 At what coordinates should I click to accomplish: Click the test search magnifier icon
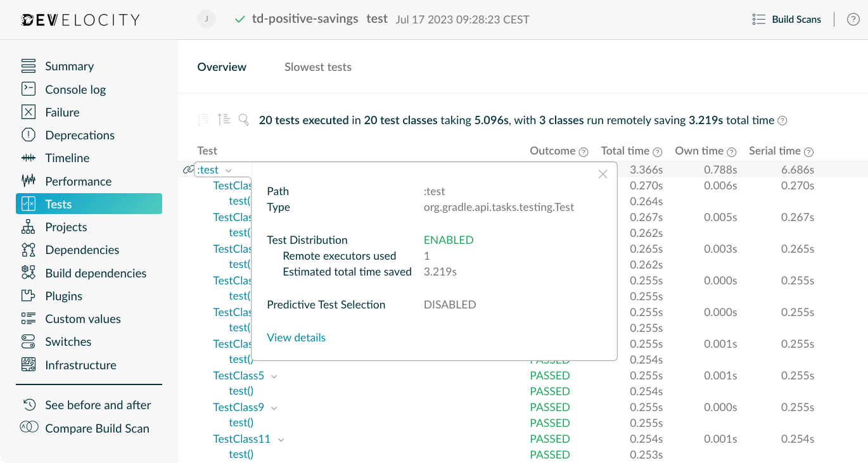pos(243,120)
